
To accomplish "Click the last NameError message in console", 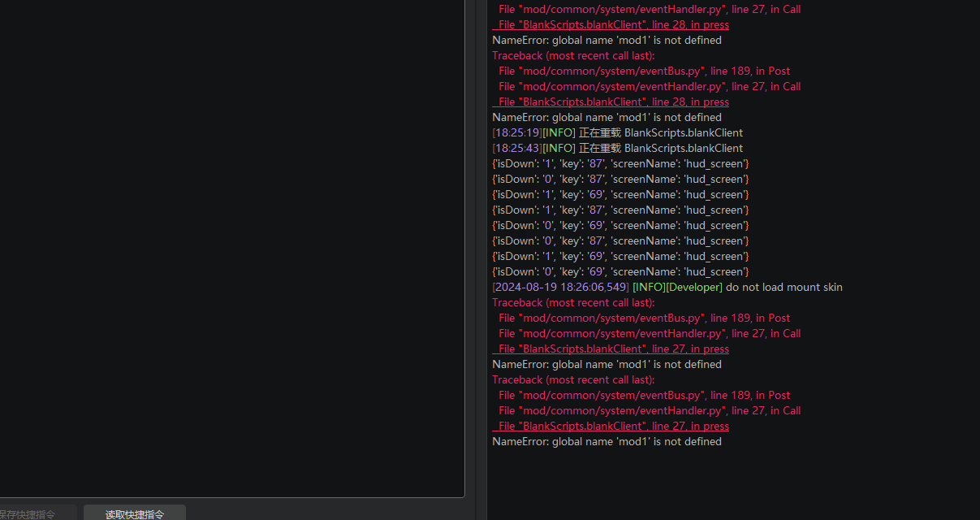I will point(607,442).
